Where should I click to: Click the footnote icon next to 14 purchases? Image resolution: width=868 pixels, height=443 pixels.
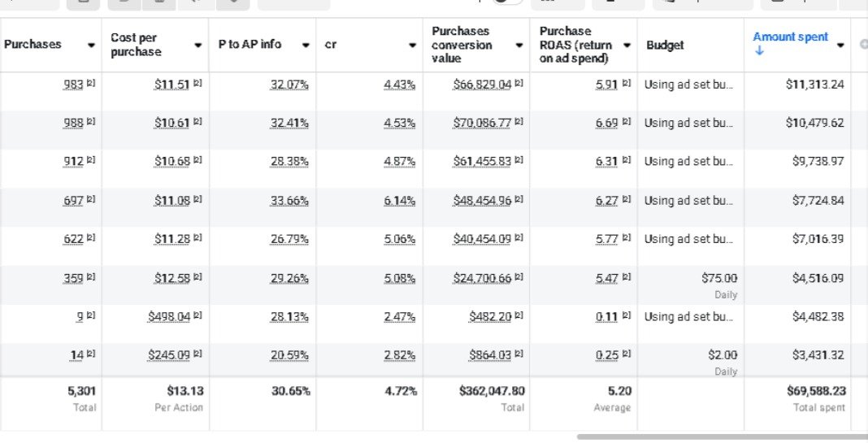[91, 355]
